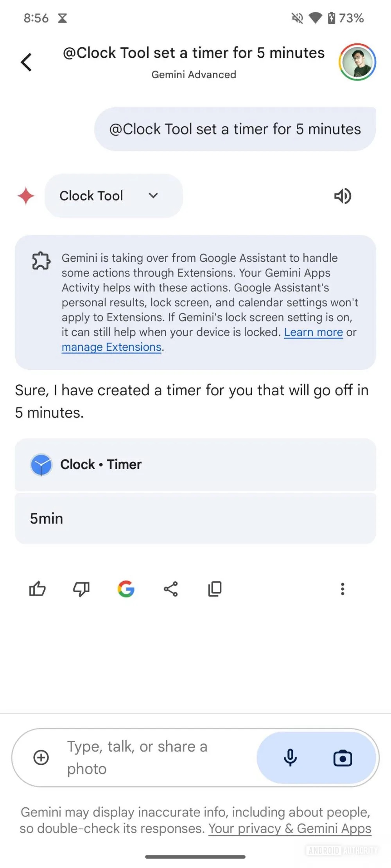Image resolution: width=391 pixels, height=868 pixels.
Task: Tap the plus attachment icon
Action: click(41, 757)
